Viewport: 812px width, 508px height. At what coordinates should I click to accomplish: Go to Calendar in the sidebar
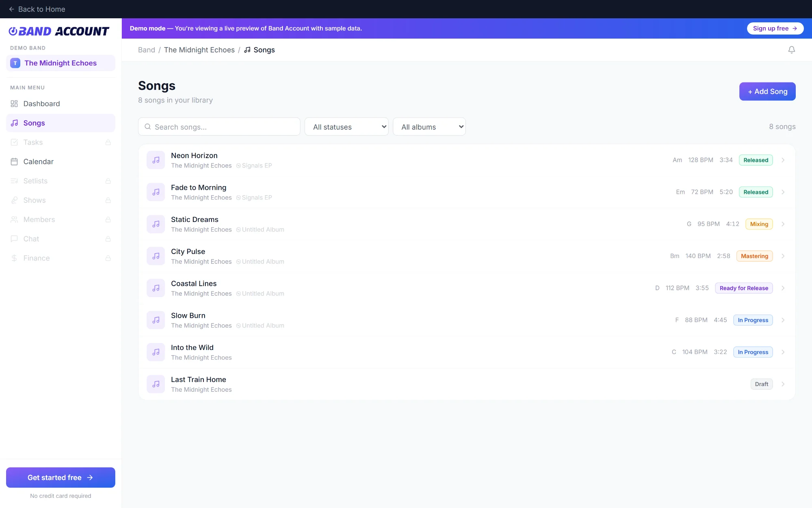[x=60, y=162]
